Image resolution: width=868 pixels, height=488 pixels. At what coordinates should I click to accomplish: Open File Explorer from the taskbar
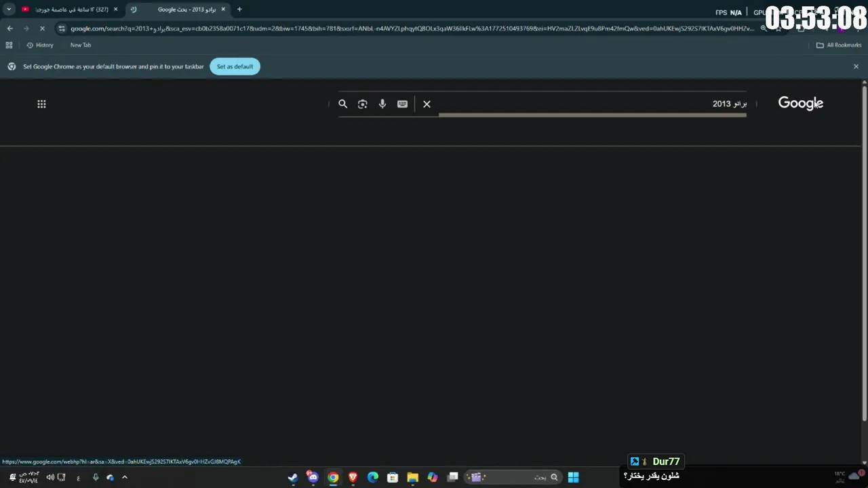[412, 477]
